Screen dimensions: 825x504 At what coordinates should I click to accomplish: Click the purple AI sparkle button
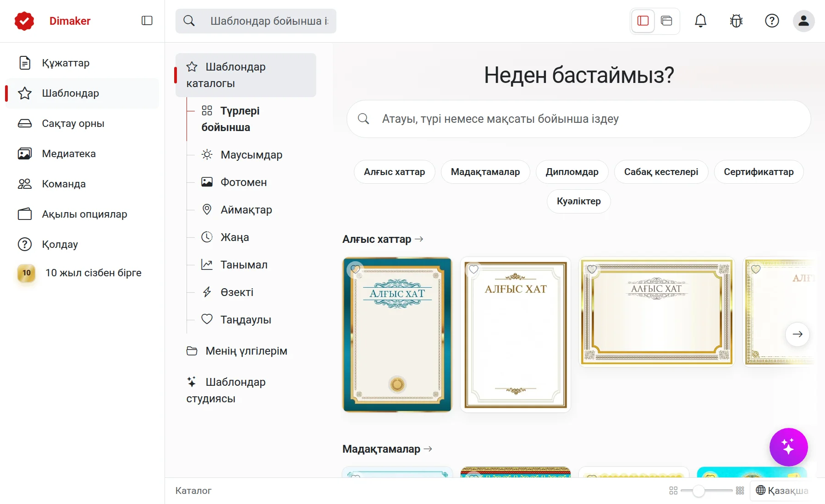[788, 447]
